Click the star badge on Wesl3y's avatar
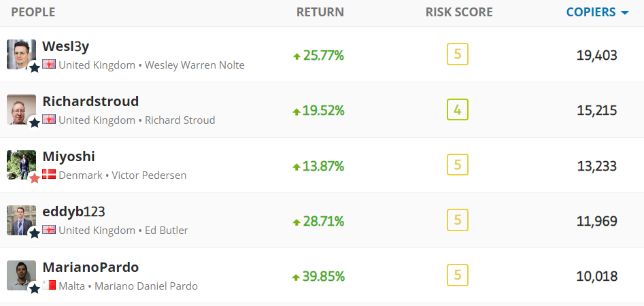This screenshot has width=644, height=306. click(35, 67)
